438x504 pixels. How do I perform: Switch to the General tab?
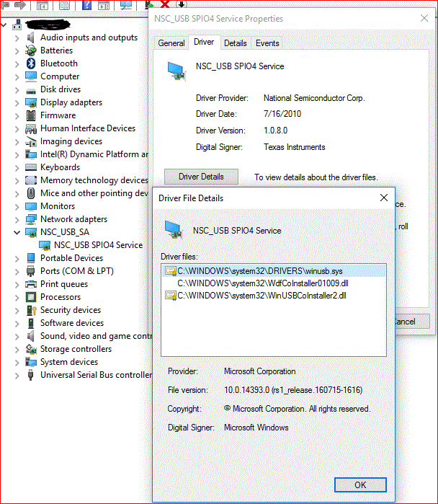pyautogui.click(x=171, y=43)
